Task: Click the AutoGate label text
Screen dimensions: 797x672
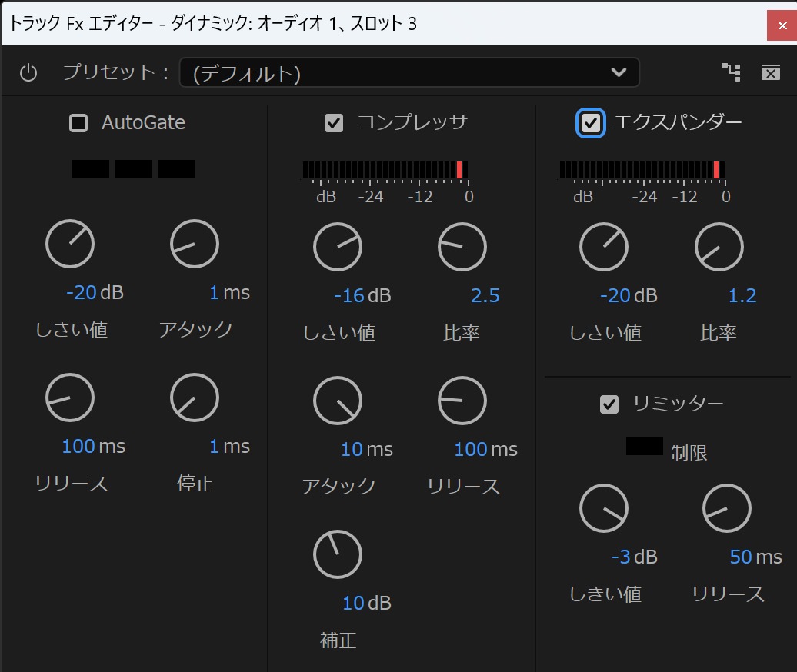Action: 143,123
